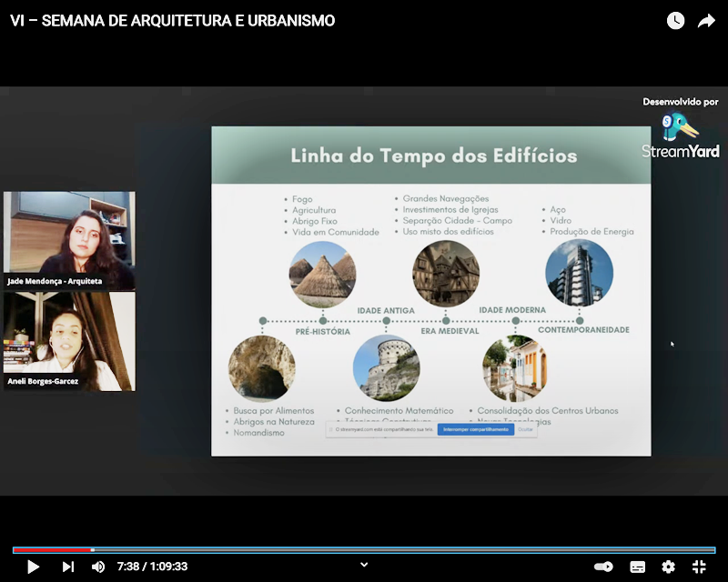728x582 pixels.
Task: Click the 'Ocultar' link in share bar
Action: pyautogui.click(x=525, y=430)
